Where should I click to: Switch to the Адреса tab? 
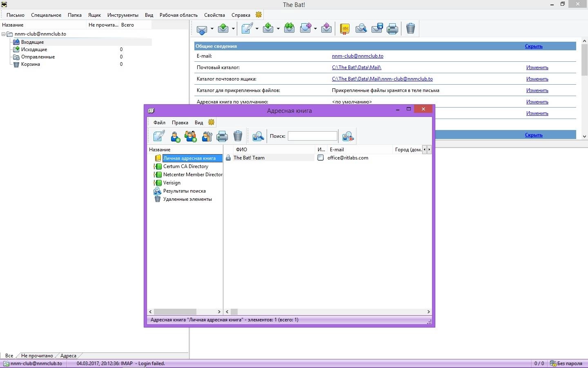[68, 356]
